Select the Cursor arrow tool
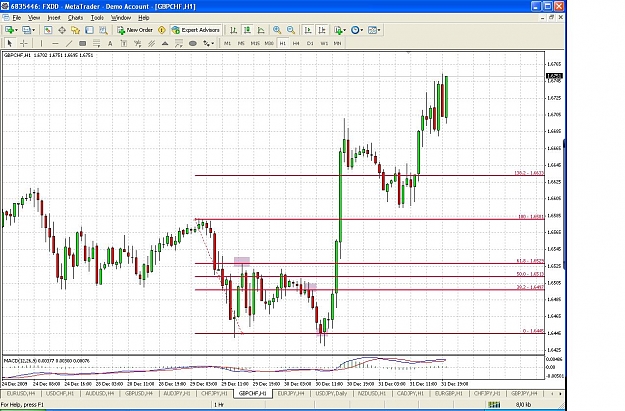This screenshot has height=411, width=625. pyautogui.click(x=10, y=43)
